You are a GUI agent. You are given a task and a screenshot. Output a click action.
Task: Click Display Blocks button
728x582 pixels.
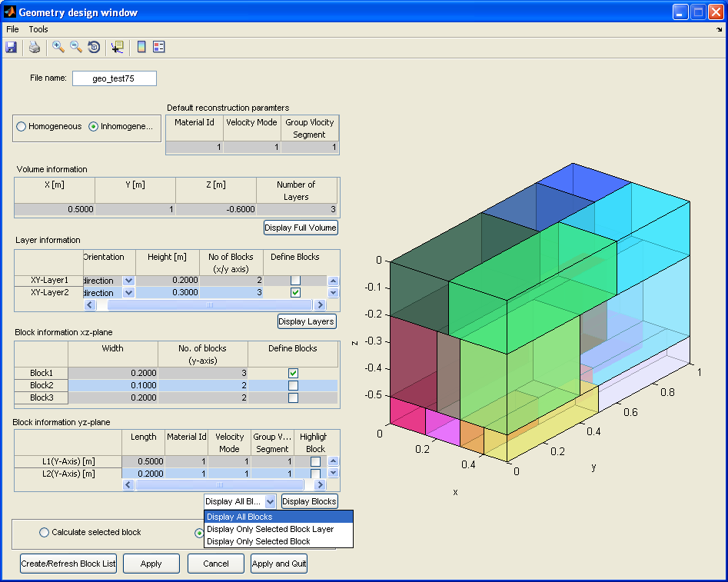point(309,501)
